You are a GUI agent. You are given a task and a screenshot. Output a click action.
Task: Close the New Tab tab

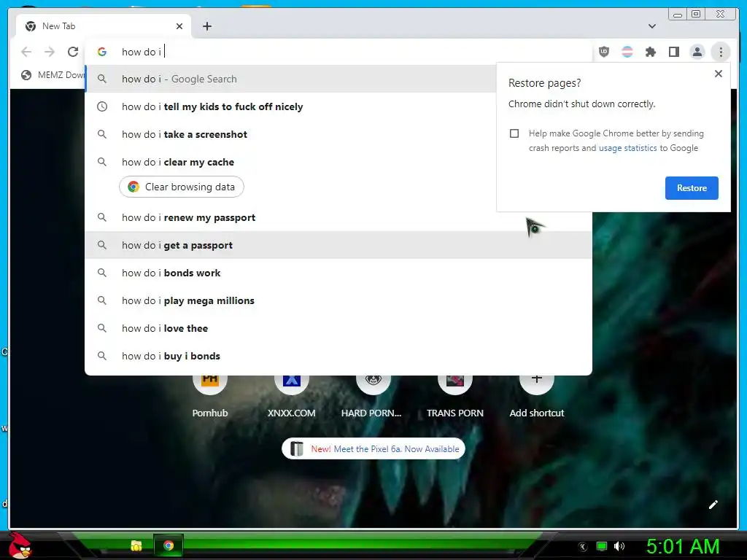(179, 26)
